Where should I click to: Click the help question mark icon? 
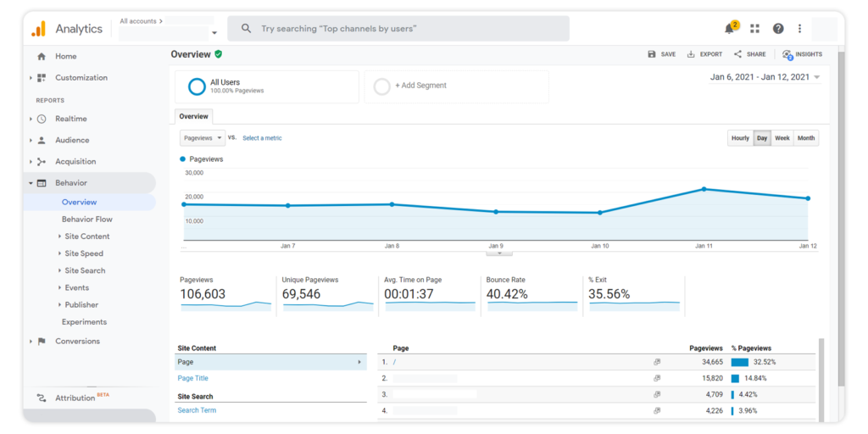point(778,29)
